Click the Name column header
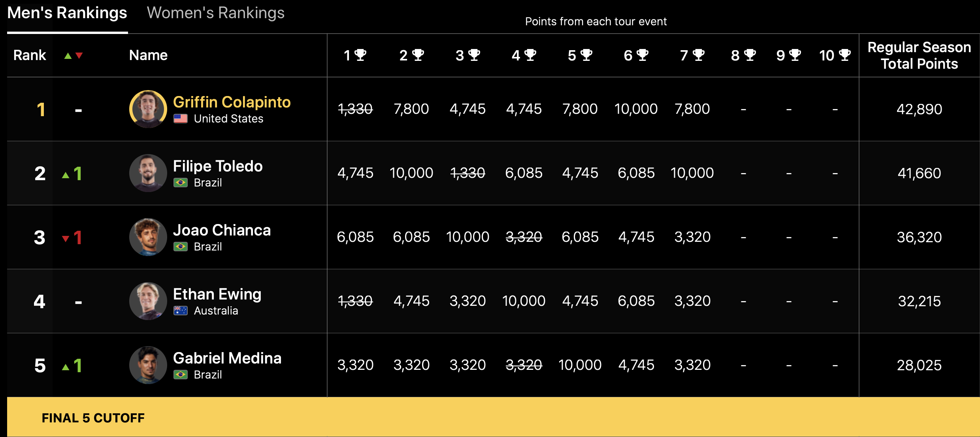Screen dimensions: 980x437 coord(148,55)
